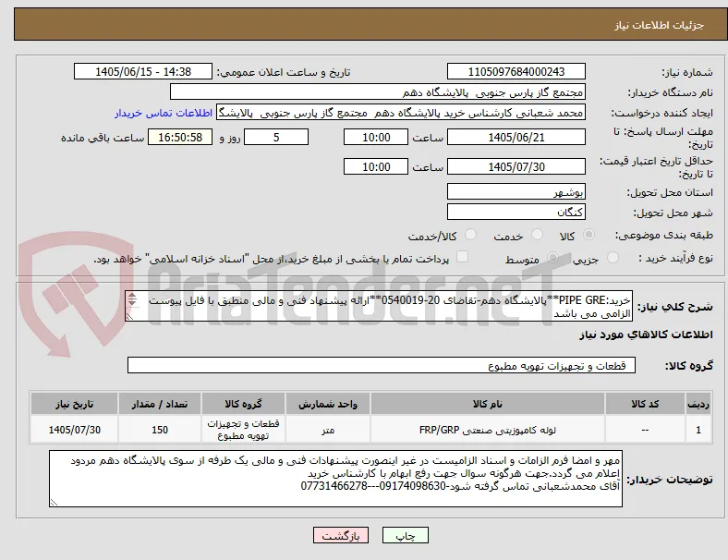Click the اطلاعات کالاهای مورد نیاز heading
Image resolution: width=728 pixels, height=560 pixels.
click(x=646, y=335)
